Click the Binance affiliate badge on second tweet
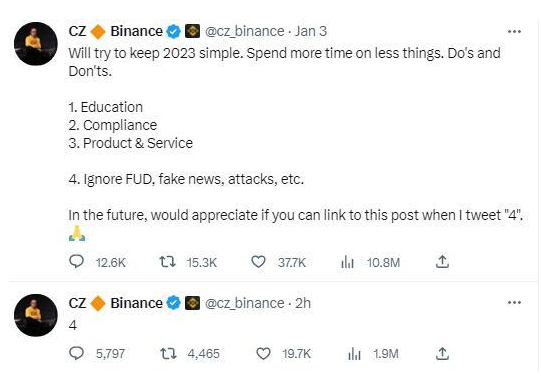Viewport: 541px width, 378px height. 193,303
